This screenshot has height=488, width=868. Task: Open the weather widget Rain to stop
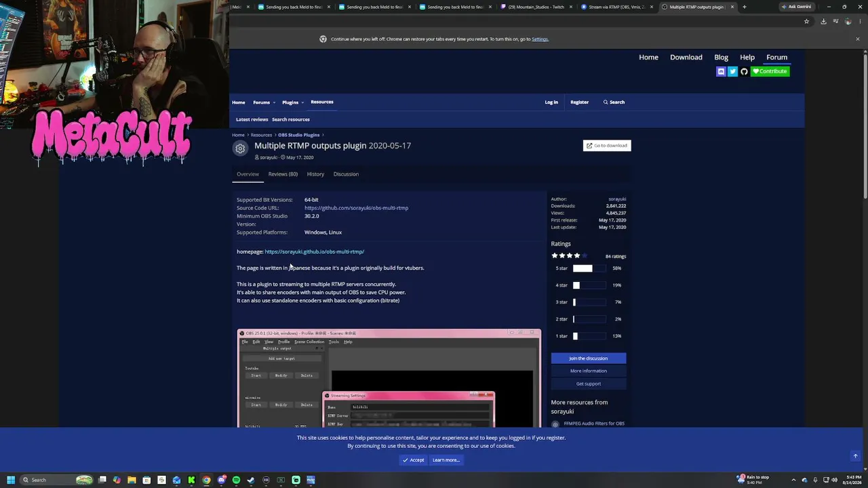[753, 479]
